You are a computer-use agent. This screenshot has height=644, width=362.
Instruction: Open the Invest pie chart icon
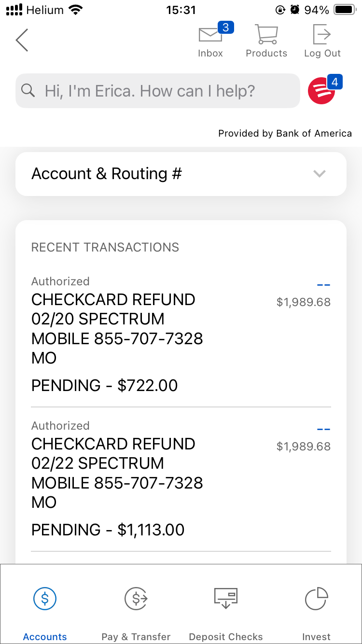click(x=316, y=599)
